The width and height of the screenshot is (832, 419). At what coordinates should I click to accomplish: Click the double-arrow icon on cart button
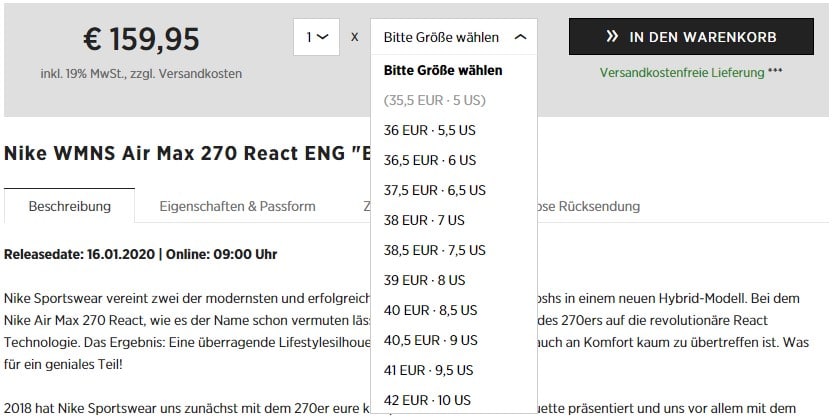[612, 37]
